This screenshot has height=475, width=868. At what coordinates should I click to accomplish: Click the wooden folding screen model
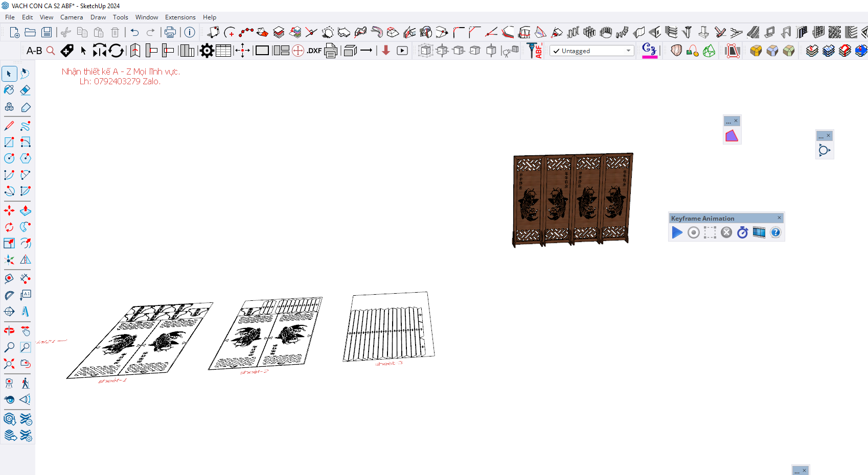click(x=572, y=199)
